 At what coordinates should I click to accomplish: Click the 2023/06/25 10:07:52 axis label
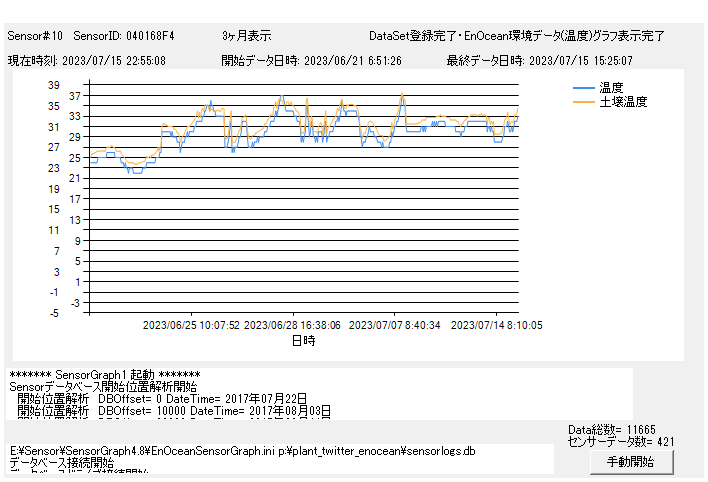pyautogui.click(x=191, y=325)
